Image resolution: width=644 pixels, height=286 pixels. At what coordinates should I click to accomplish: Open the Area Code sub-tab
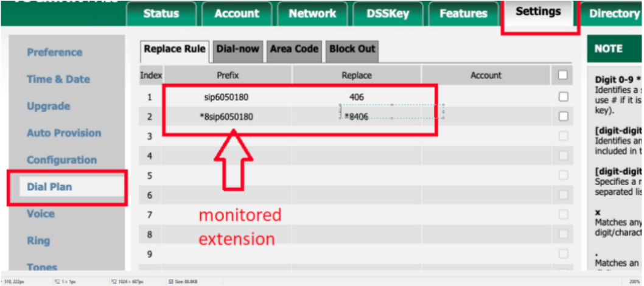(294, 49)
